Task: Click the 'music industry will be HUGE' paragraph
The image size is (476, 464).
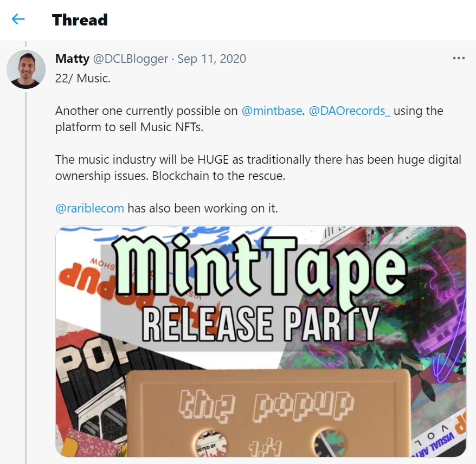Action: pyautogui.click(x=258, y=167)
